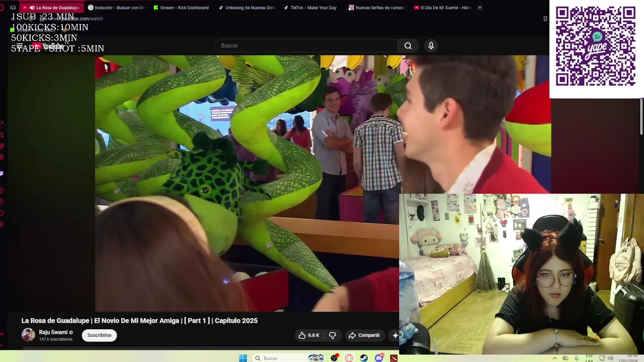Show hidden system tray icons chevron
This screenshot has height=362, width=644.
[555, 358]
